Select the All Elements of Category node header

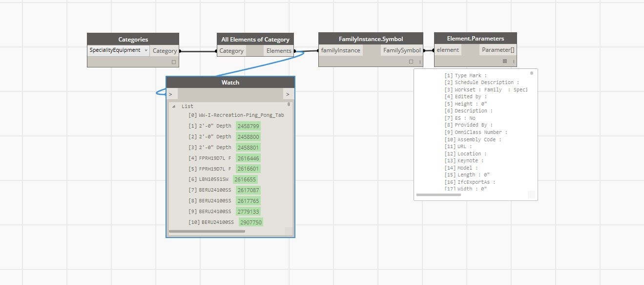(x=255, y=39)
